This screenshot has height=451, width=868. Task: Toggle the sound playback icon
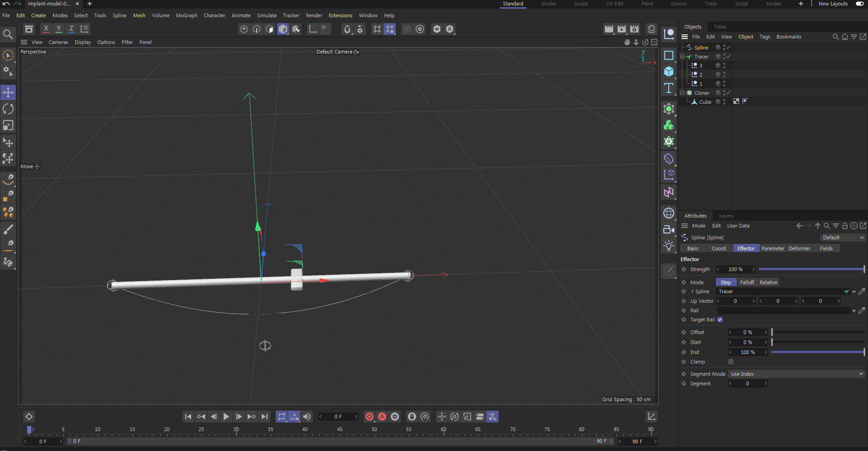(x=307, y=417)
